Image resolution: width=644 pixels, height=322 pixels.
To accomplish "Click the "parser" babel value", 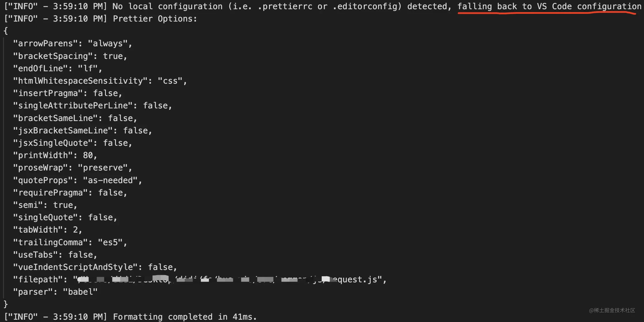I will pyautogui.click(x=80, y=292).
